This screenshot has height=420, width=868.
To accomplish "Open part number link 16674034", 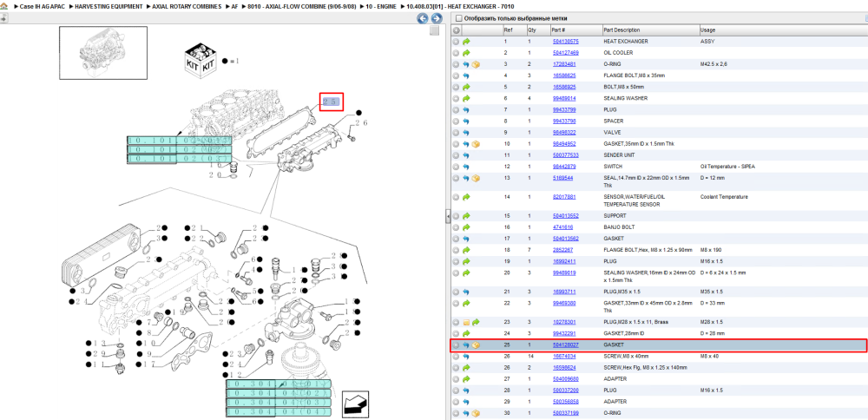I will click(565, 357).
